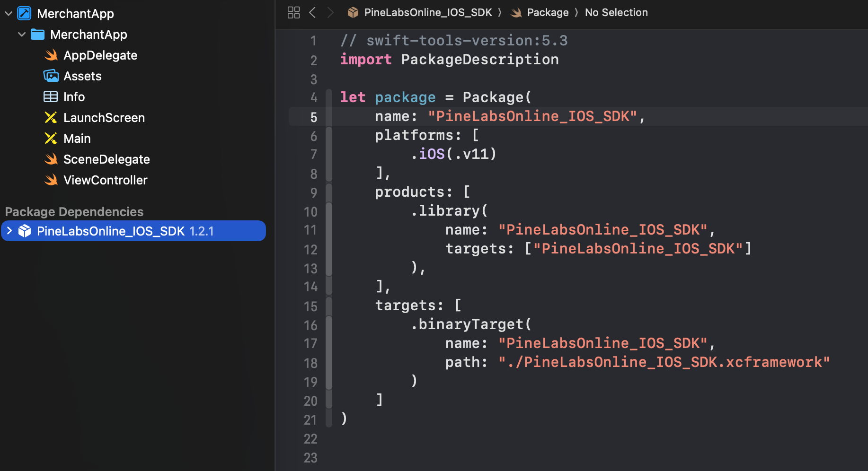Image resolution: width=868 pixels, height=471 pixels.
Task: Click the Package Dependencies section header
Action: coord(74,212)
